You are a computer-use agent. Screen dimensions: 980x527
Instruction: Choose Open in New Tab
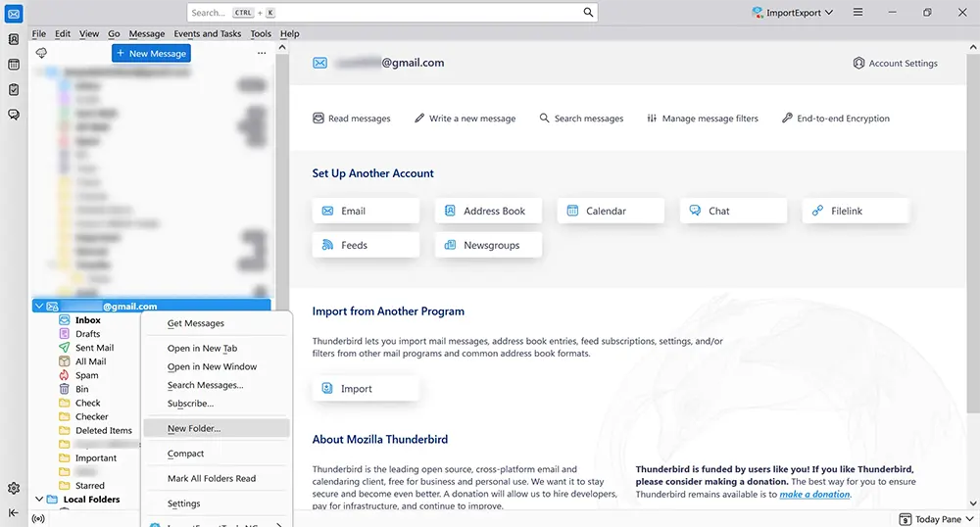217,349
